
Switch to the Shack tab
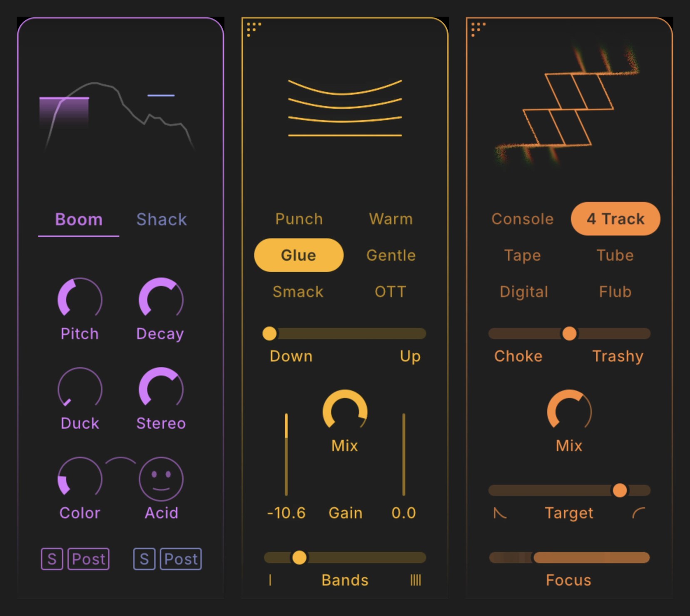[162, 219]
